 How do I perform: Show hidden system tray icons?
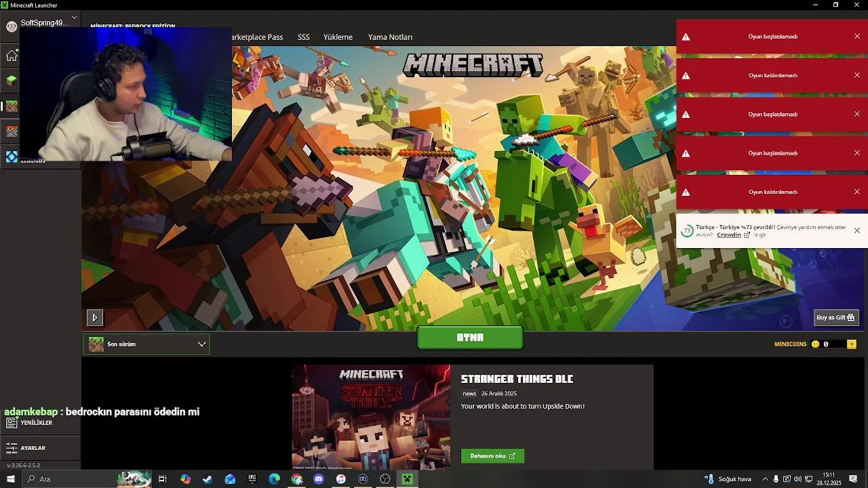pos(765,479)
